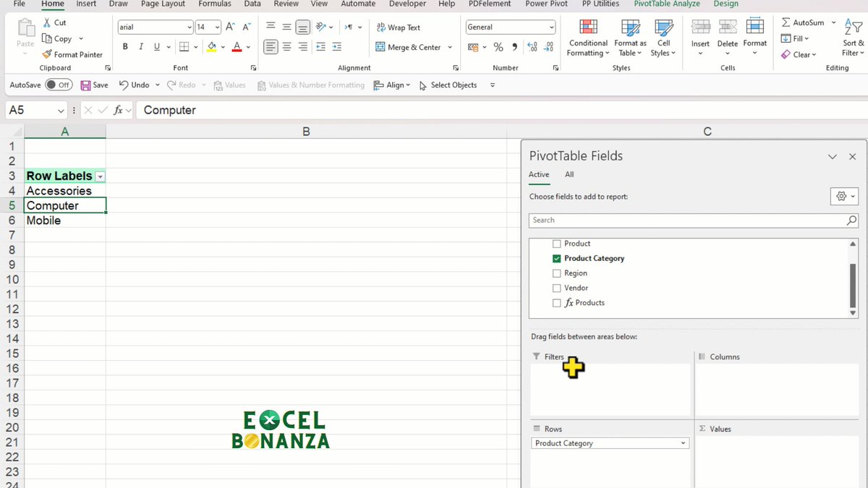This screenshot has width=868, height=488.
Task: Check the Product field checkbox
Action: coord(556,244)
